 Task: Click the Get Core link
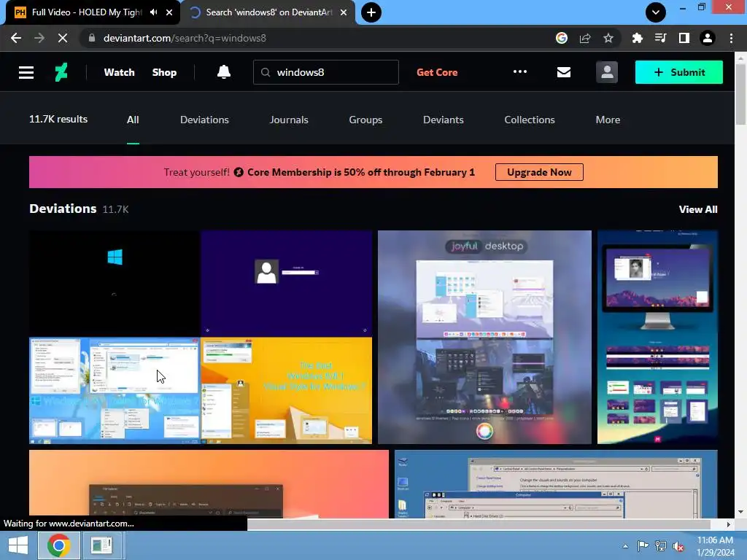pos(437,72)
